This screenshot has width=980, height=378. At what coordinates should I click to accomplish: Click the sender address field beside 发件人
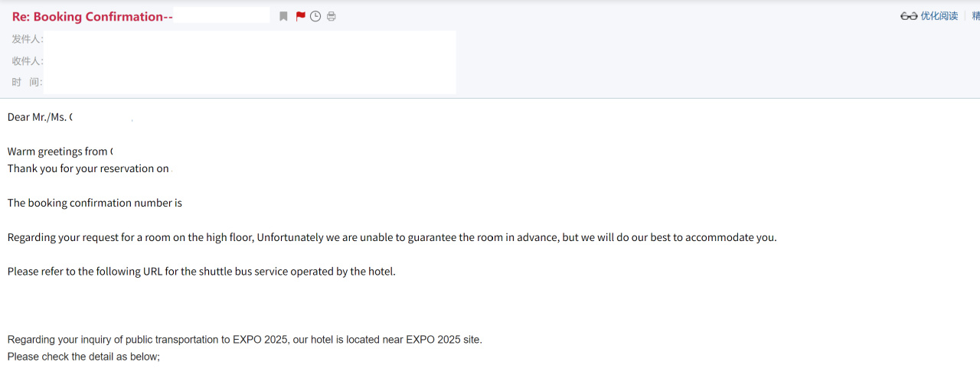click(x=250, y=39)
